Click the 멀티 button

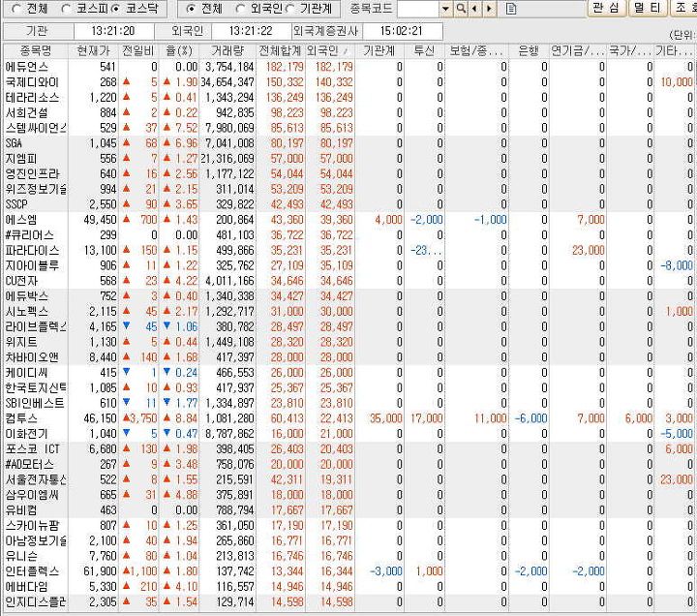click(x=648, y=8)
